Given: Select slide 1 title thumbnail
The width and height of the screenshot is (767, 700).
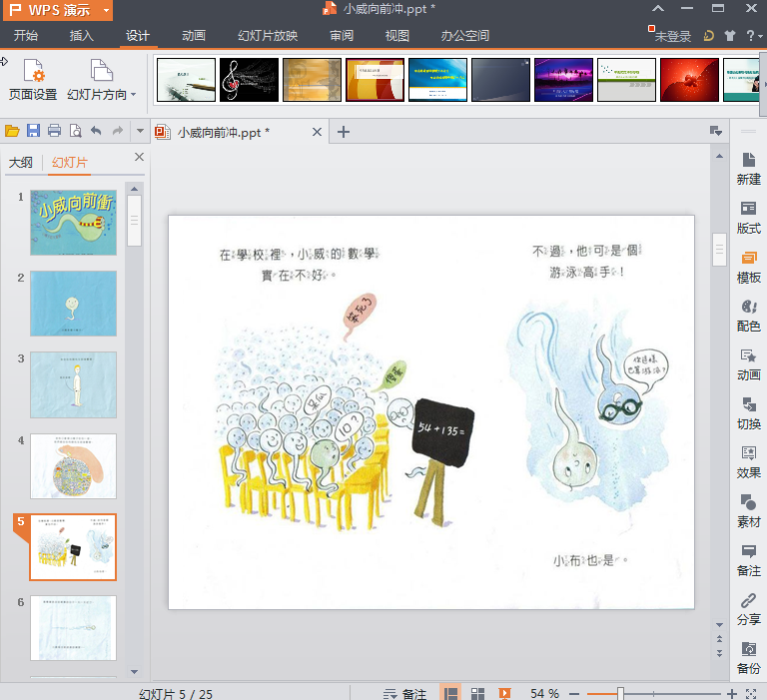Looking at the screenshot, I should tap(73, 223).
